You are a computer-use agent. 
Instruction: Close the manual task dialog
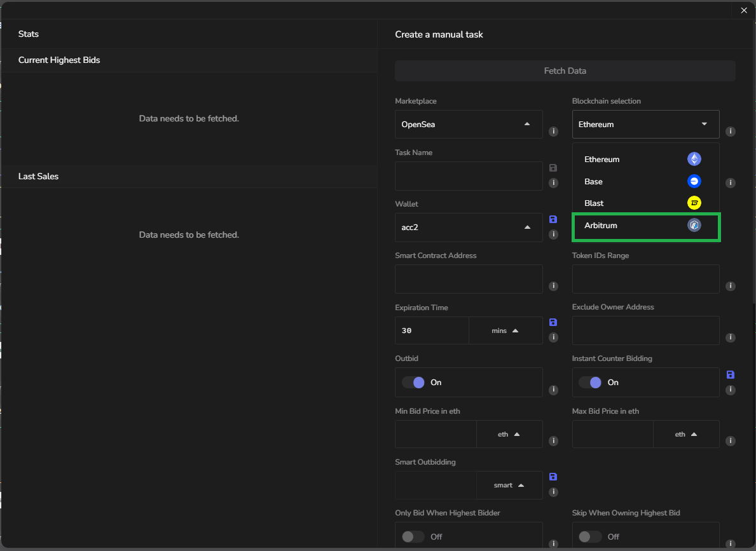tap(743, 10)
